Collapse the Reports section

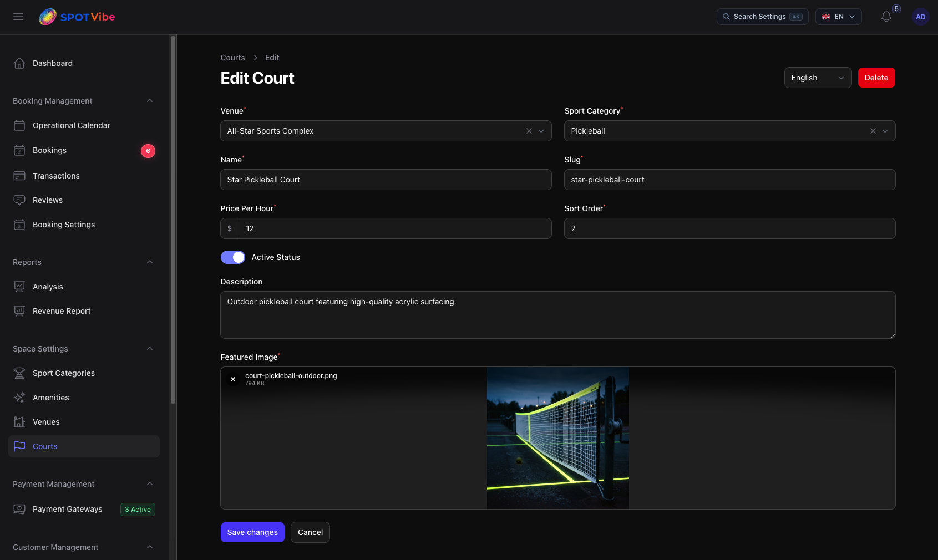coord(150,262)
